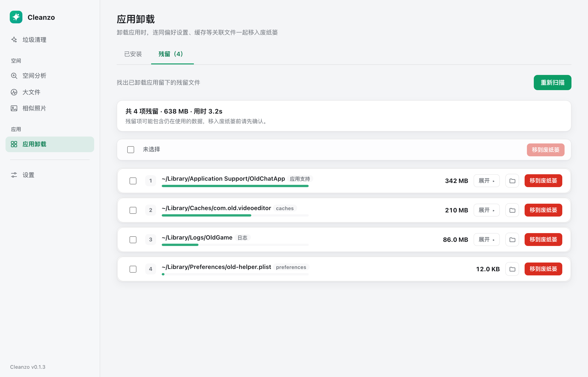Viewport: 588px width, 377px height.
Task: Move OldChatApp folder to trash
Action: tap(543, 181)
